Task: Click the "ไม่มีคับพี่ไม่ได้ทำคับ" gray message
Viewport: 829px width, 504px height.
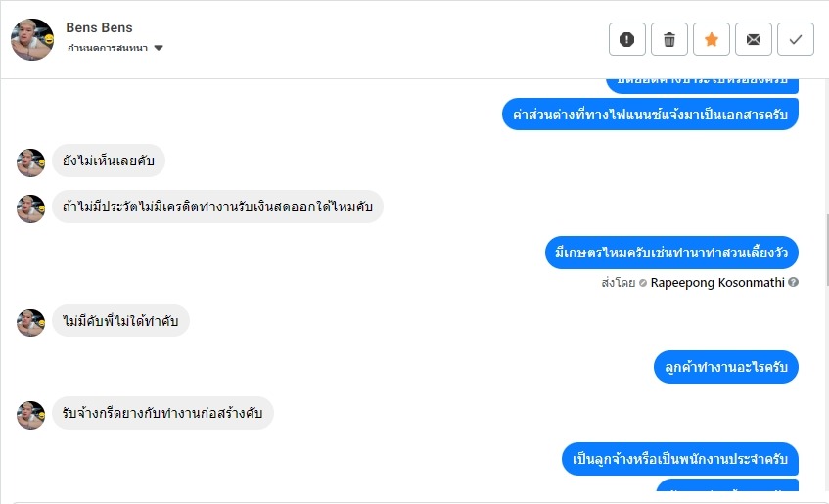Action: coord(120,321)
